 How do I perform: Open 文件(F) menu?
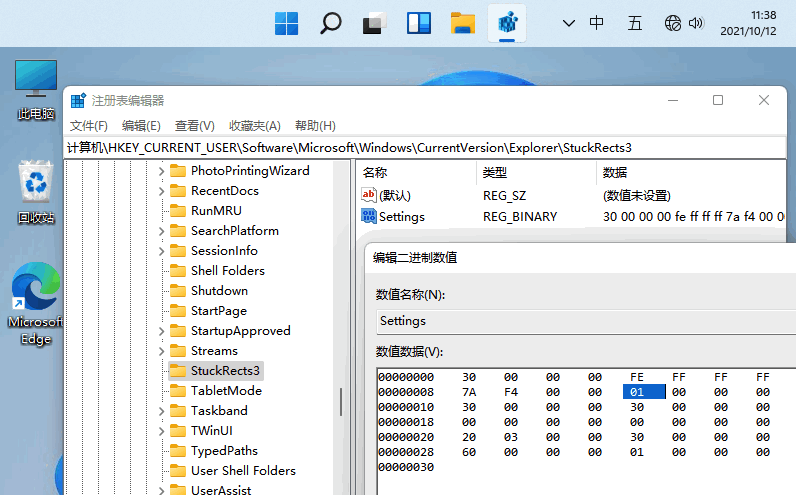tap(88, 126)
